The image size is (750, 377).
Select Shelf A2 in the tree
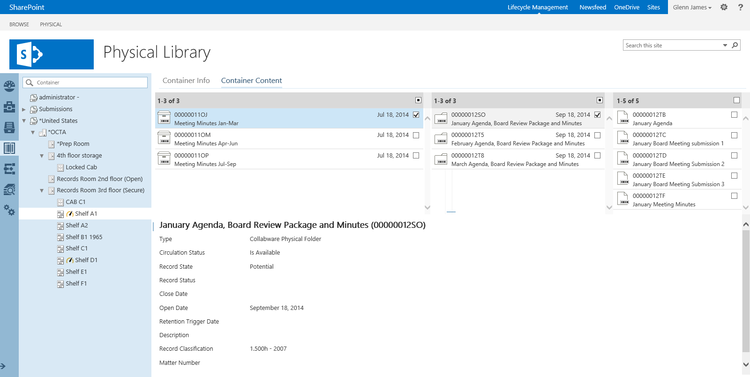click(x=77, y=225)
